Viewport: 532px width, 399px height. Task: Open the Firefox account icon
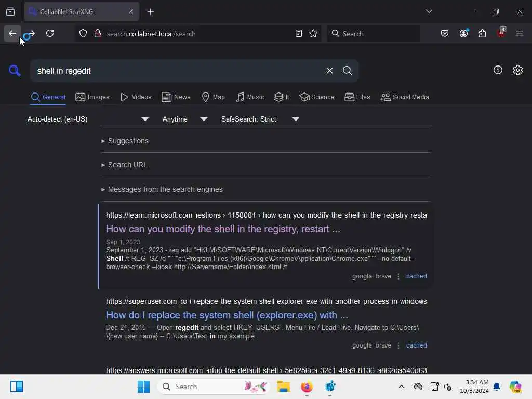point(463,34)
